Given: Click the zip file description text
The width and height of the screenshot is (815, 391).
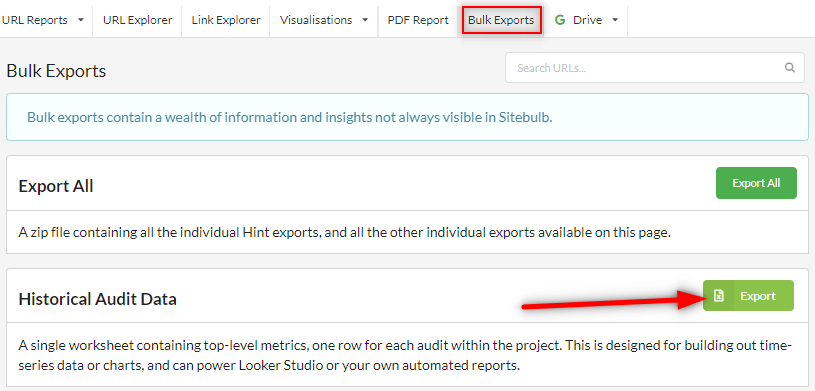Looking at the screenshot, I should point(345,232).
